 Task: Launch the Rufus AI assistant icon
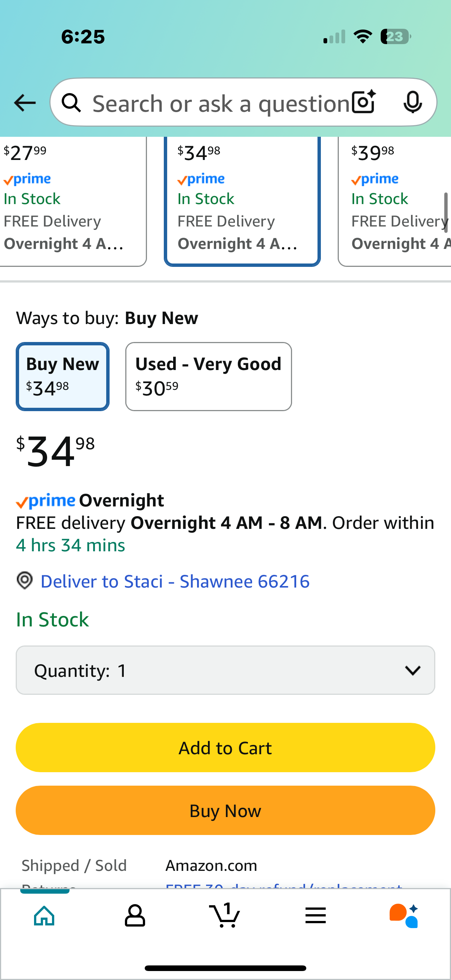(404, 915)
